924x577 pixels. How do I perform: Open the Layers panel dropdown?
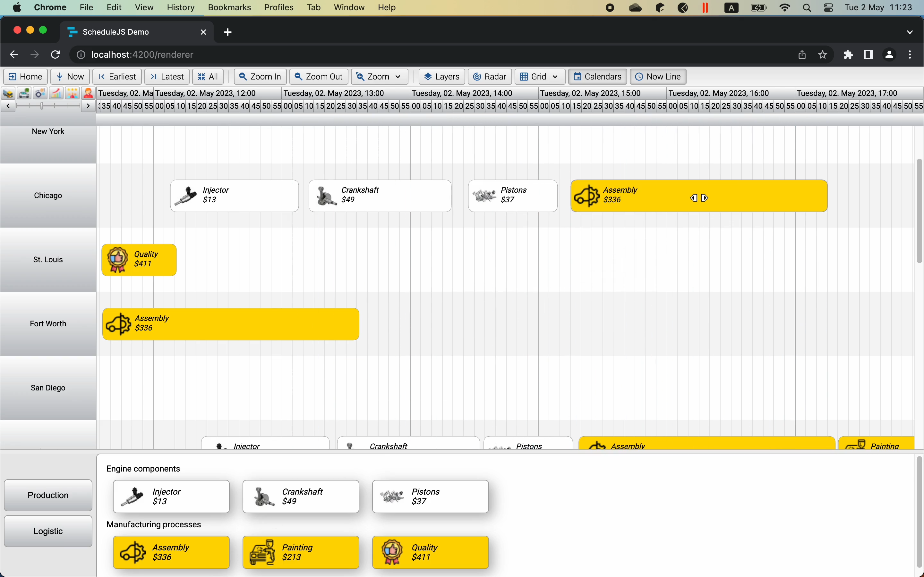[x=441, y=77]
